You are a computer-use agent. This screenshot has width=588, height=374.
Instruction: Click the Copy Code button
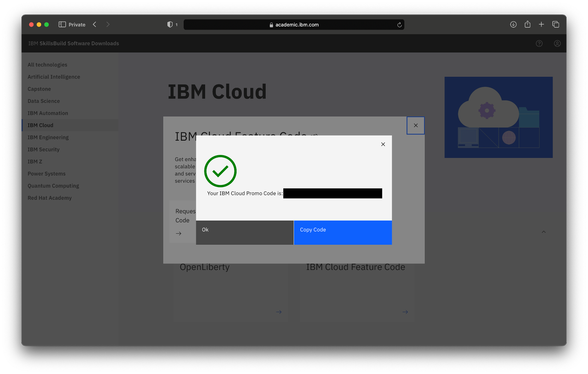(343, 233)
